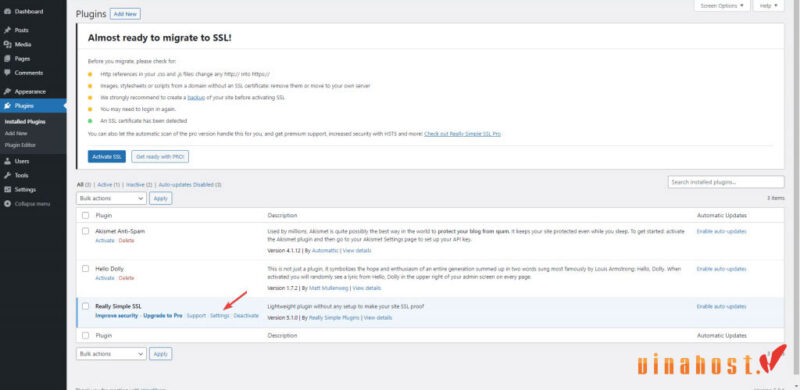Sort by the Plugin column header
Screen dimensions: 800x390
click(104, 215)
